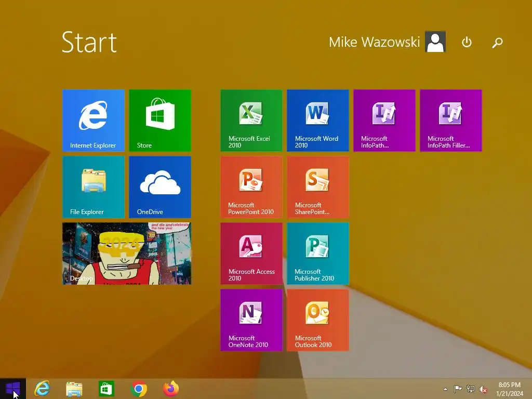Click the user account picture
The width and height of the screenshot is (532, 399).
[435, 42]
